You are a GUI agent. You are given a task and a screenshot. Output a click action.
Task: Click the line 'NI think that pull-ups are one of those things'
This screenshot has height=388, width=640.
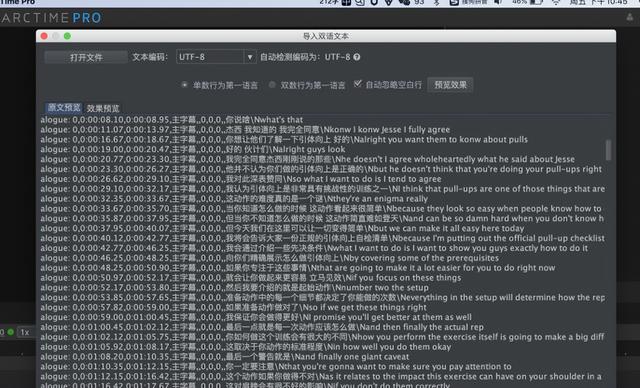point(322,189)
